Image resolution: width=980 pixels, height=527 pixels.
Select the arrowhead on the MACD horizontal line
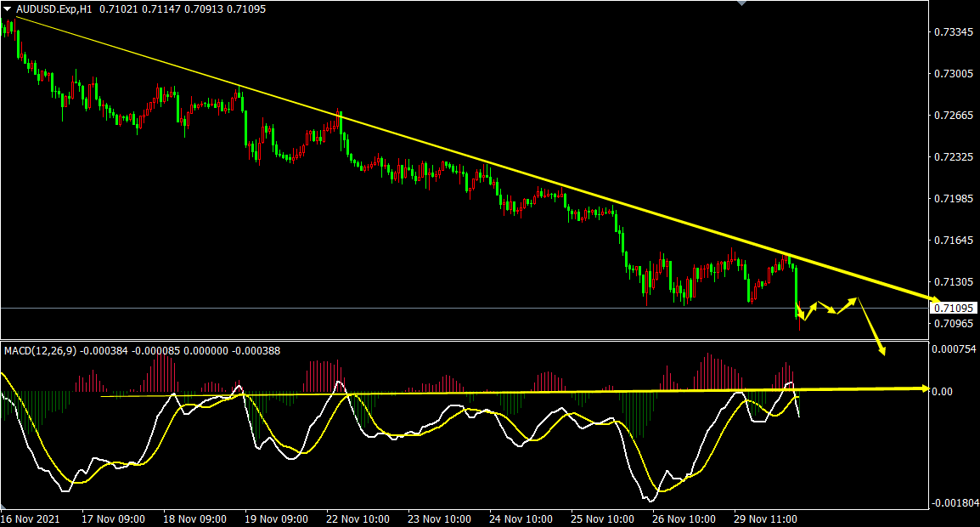tap(924, 388)
